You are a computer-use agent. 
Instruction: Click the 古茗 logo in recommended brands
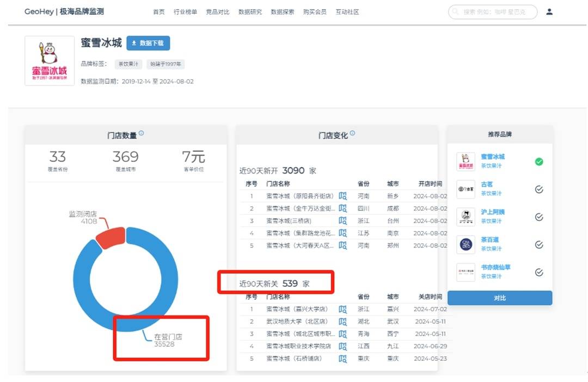pos(465,189)
